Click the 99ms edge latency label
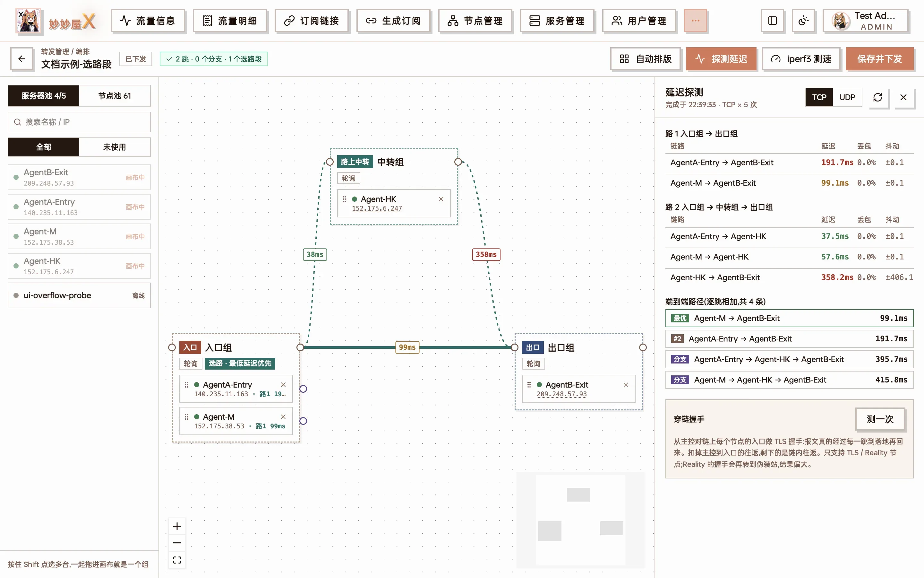 (x=407, y=347)
